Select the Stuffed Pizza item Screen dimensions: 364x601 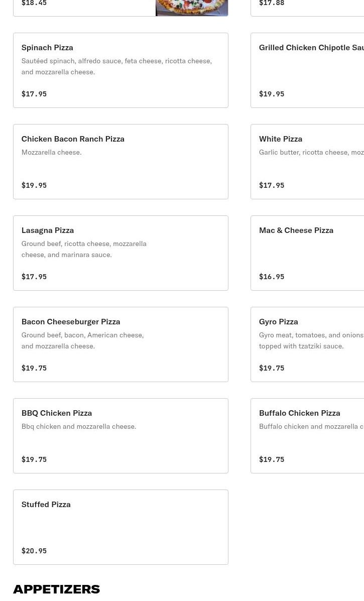point(120,527)
